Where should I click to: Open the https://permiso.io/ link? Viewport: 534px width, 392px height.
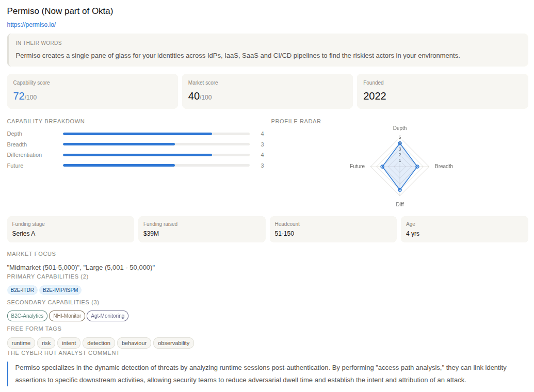tap(31, 25)
